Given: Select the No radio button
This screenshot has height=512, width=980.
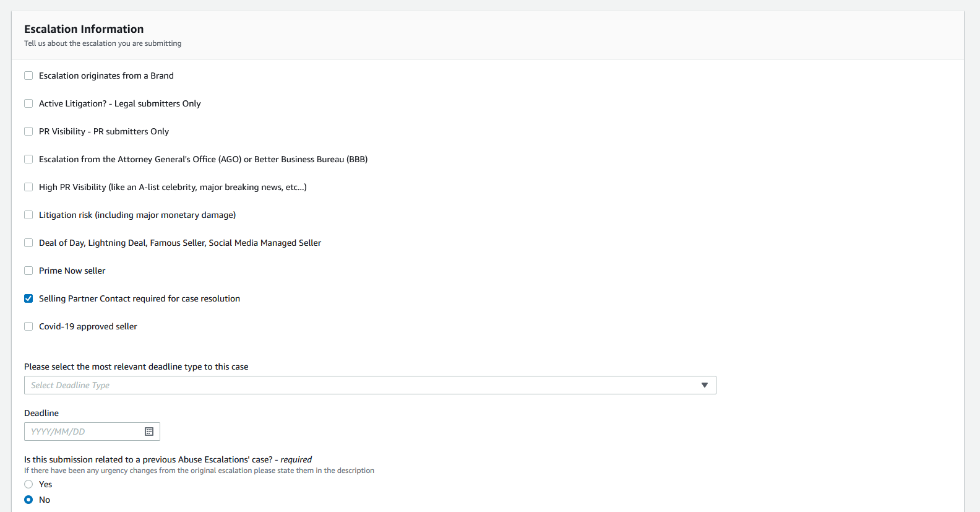Looking at the screenshot, I should coord(28,500).
